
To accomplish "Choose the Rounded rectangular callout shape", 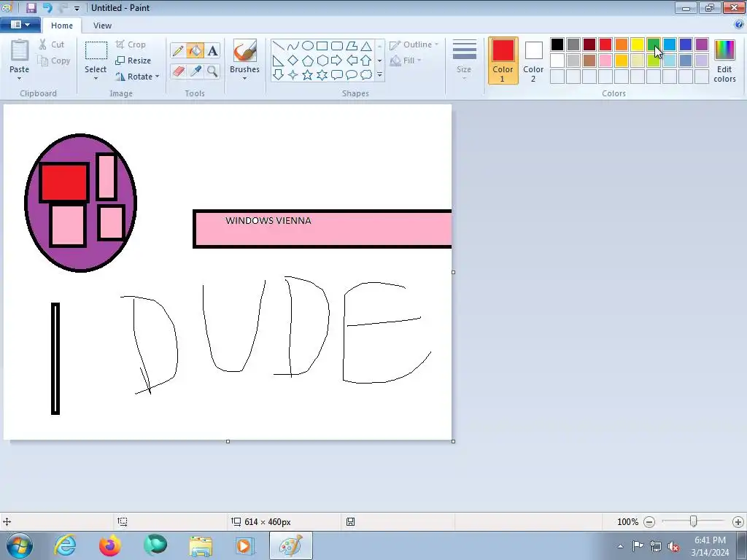I will tap(337, 75).
